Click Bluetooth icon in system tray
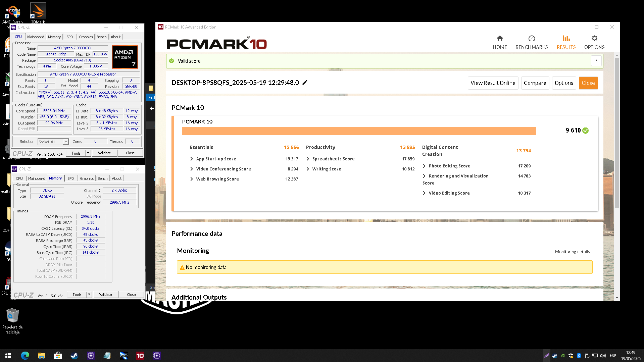 point(579,355)
